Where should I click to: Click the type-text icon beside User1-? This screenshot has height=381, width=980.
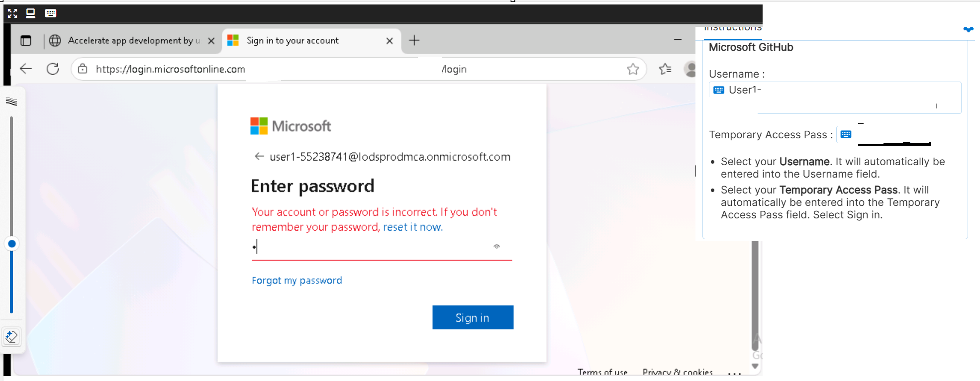click(x=719, y=90)
